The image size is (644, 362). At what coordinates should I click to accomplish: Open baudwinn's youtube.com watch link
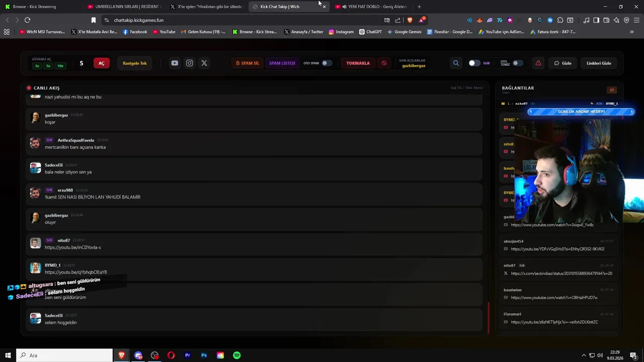coord(554,298)
